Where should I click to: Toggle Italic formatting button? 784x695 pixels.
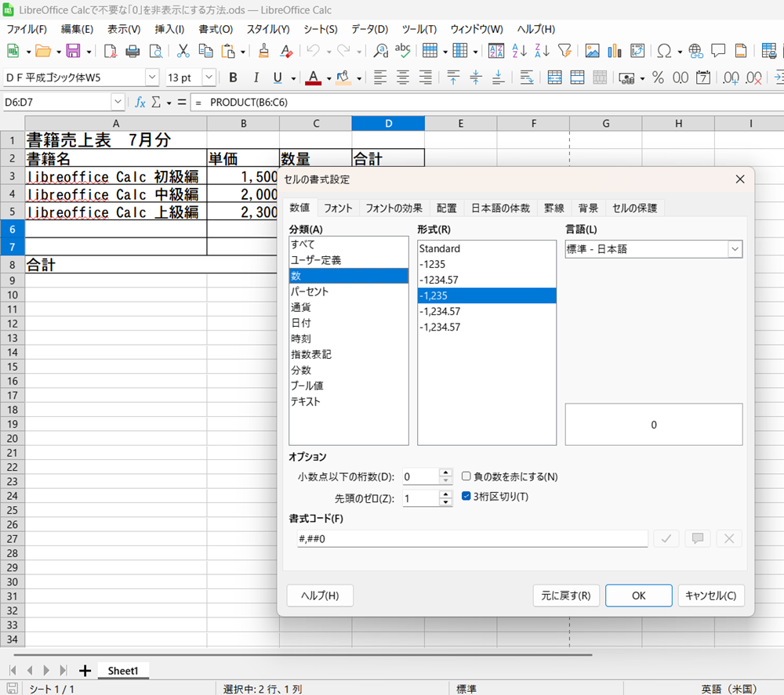click(x=256, y=78)
